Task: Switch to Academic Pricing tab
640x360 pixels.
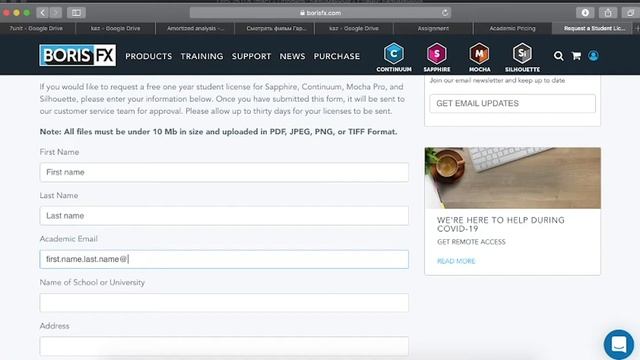Action: 512,28
